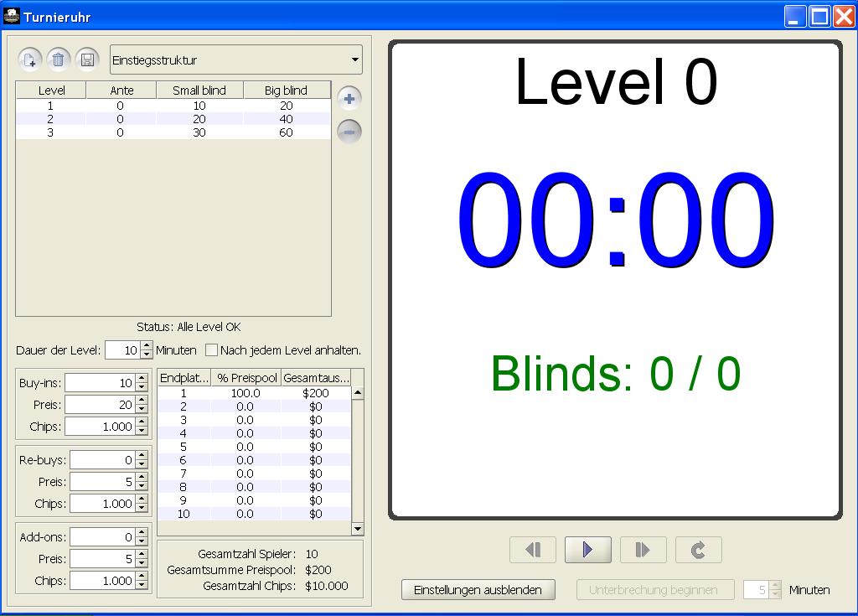Go to previous level

point(533,550)
